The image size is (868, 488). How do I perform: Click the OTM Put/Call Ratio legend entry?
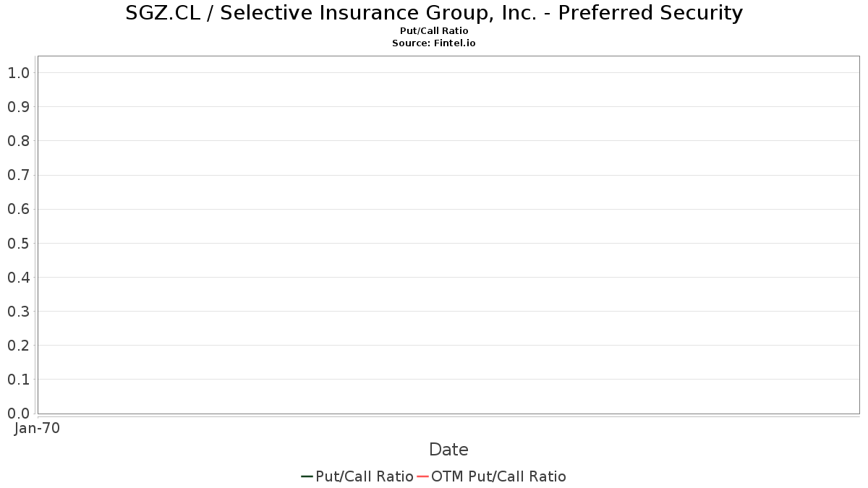click(x=492, y=476)
